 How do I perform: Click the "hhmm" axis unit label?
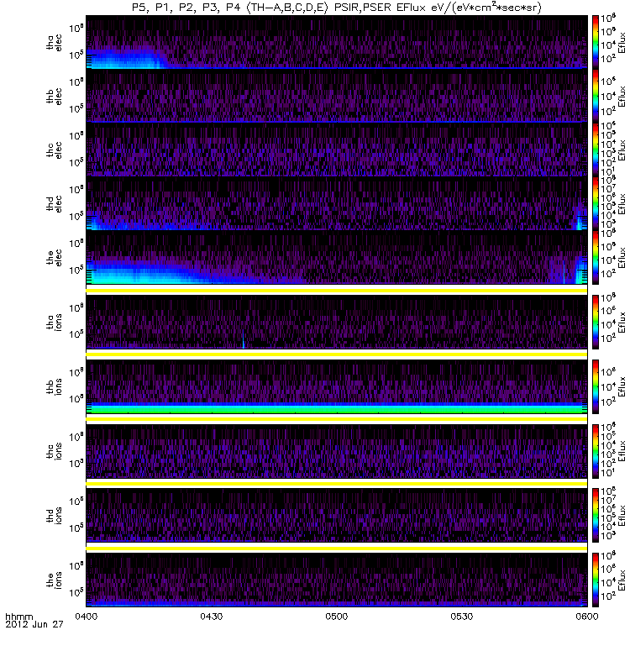18,617
